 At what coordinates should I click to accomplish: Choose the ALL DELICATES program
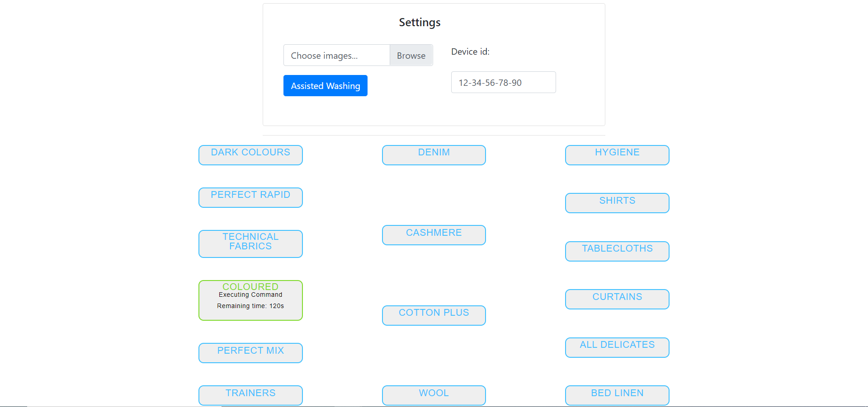617,347
